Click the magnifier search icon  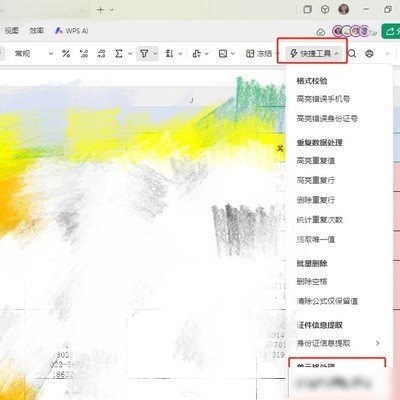(352, 54)
